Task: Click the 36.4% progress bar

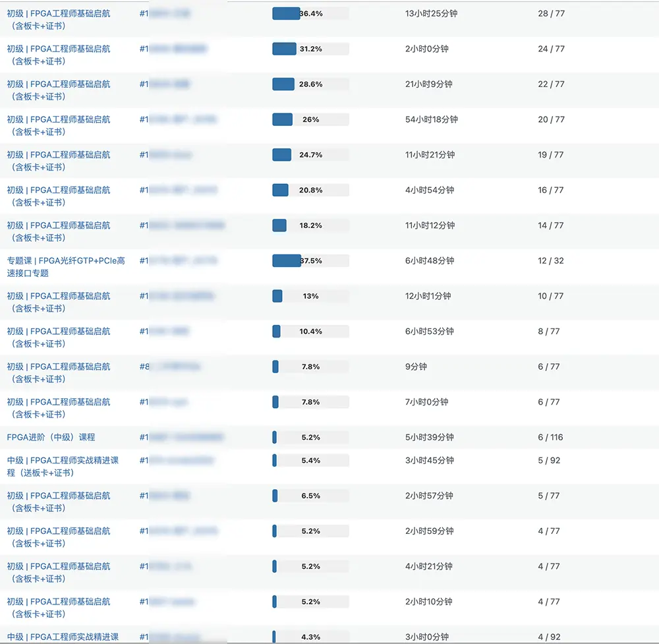Action: 310,13
